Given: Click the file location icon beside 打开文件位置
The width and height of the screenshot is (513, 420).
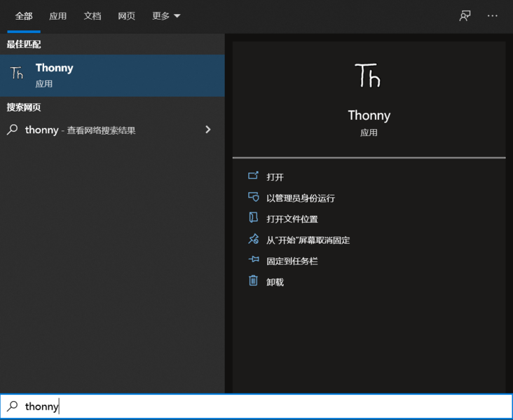Looking at the screenshot, I should 254,218.
